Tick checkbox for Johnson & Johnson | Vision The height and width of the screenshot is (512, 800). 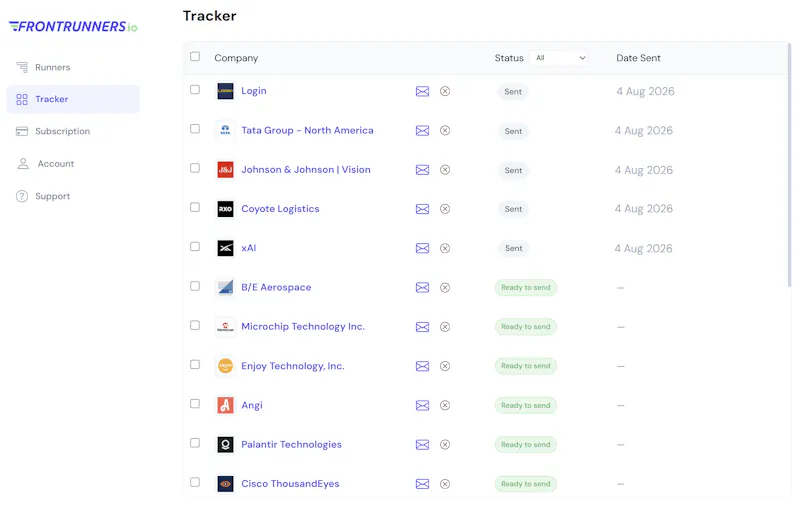[x=195, y=168]
